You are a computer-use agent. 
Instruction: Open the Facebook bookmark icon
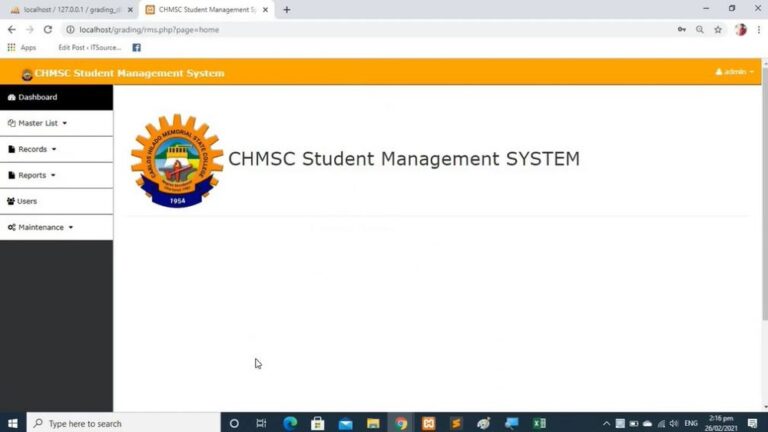pos(136,47)
